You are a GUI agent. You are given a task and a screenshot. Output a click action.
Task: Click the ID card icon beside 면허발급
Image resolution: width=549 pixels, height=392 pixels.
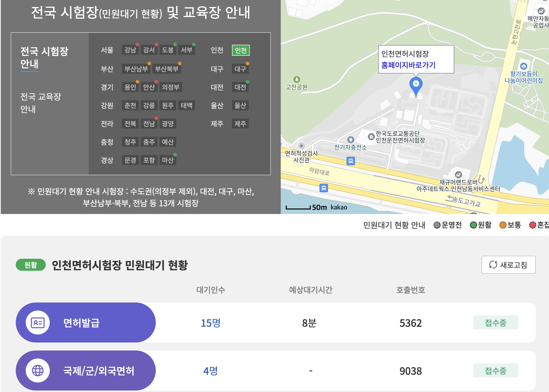(x=37, y=322)
